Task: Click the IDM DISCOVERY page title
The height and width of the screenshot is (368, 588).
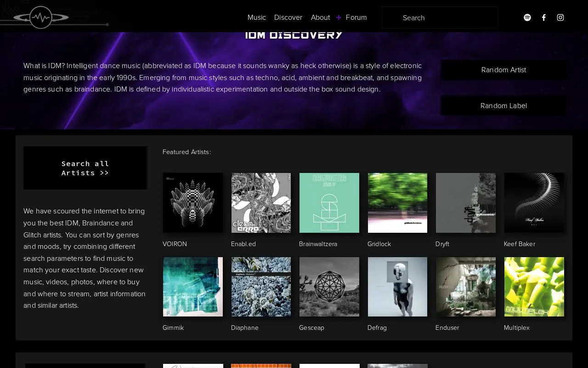Action: click(294, 35)
